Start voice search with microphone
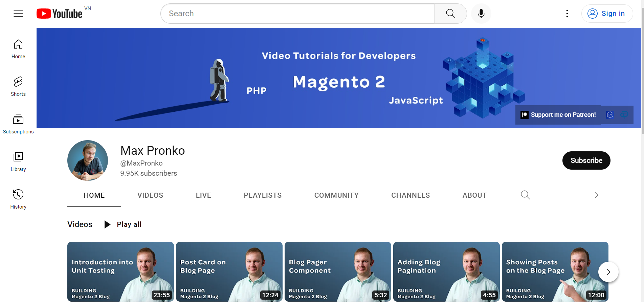The height and width of the screenshot is (302, 644). (481, 14)
